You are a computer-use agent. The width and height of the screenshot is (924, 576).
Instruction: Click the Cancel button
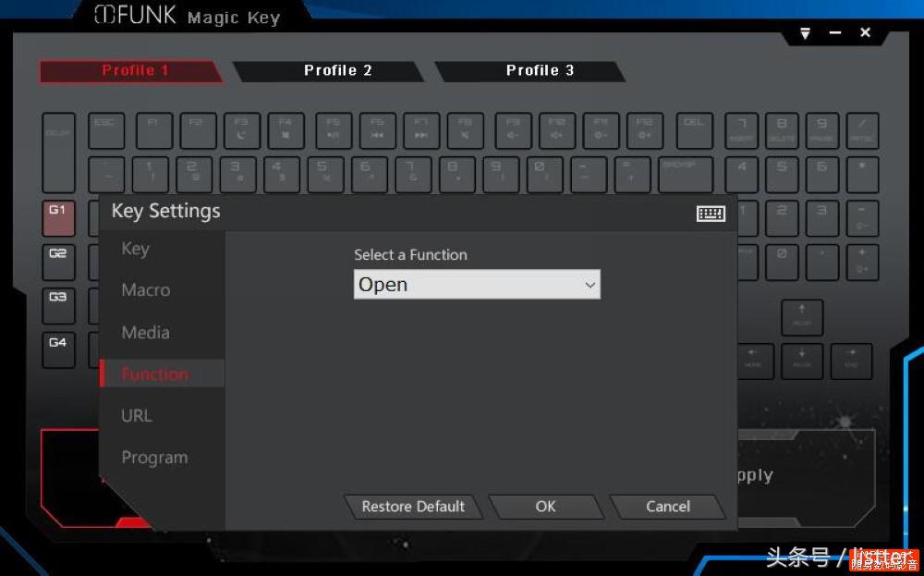[668, 507]
